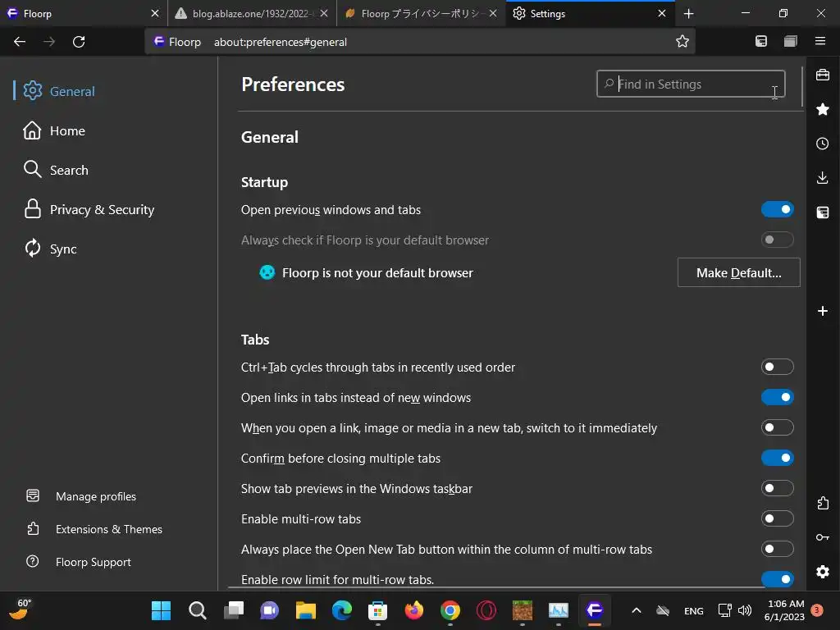Open new tab with plus button
840x630 pixels.
(x=689, y=13)
